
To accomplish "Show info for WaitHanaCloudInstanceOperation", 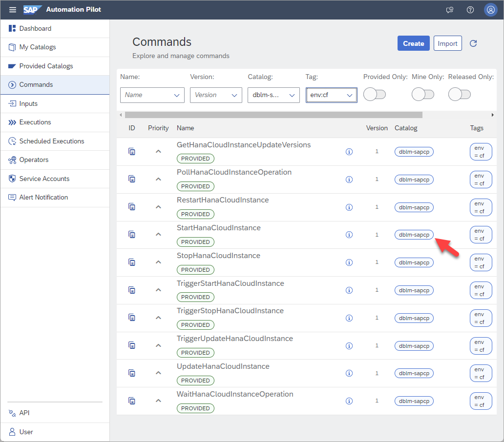I will coord(349,401).
